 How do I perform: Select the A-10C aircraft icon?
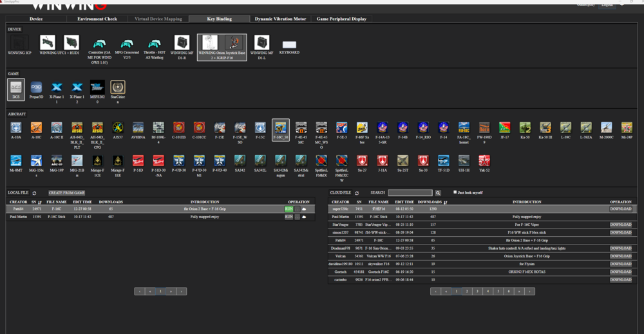36,127
